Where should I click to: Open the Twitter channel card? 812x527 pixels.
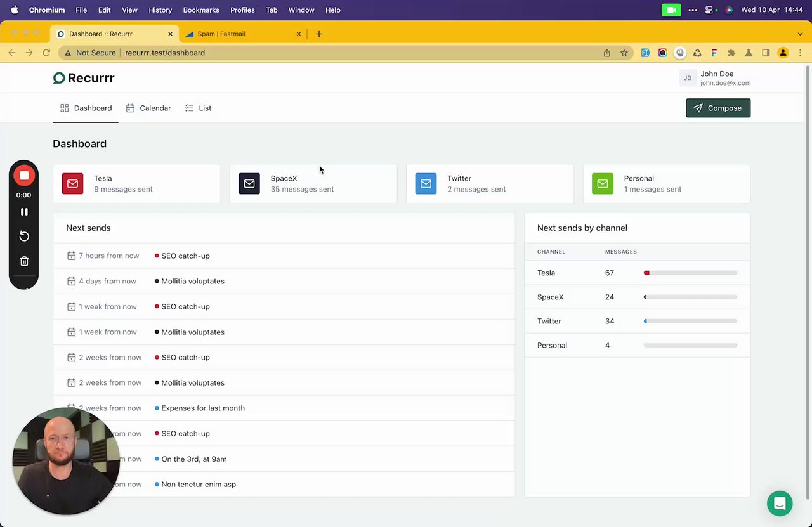pyautogui.click(x=490, y=184)
